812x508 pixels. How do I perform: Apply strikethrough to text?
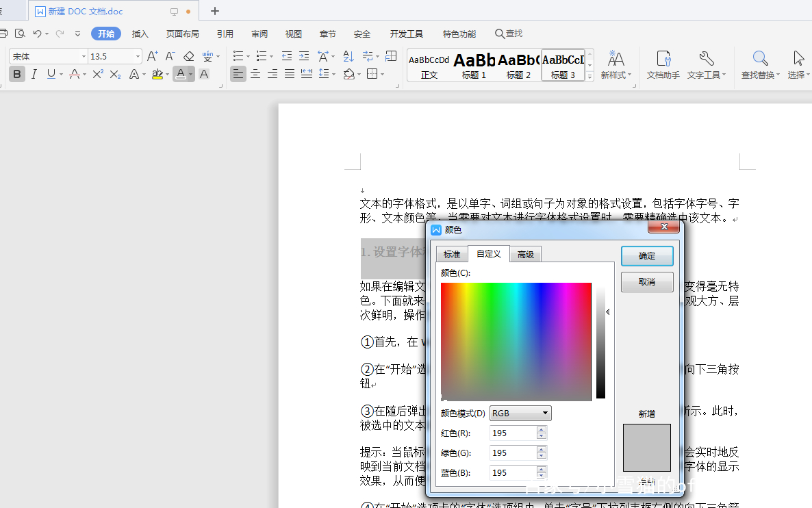pos(75,74)
